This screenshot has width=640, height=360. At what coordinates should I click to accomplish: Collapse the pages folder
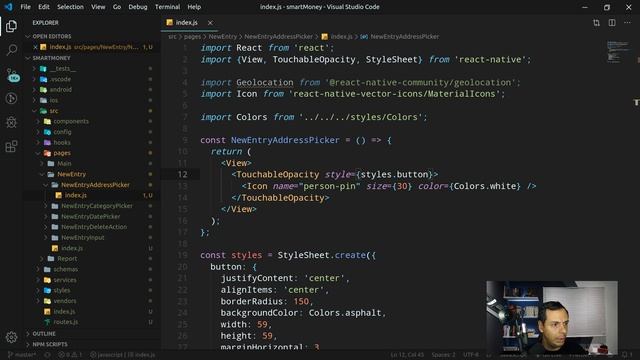pos(62,153)
